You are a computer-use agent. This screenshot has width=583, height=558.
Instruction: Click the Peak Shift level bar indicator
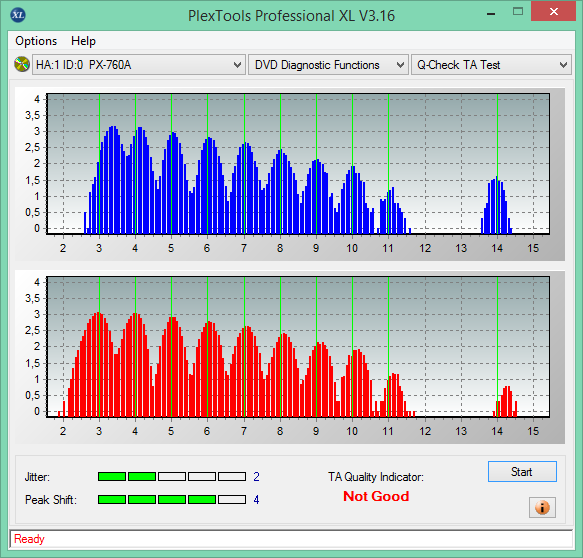coord(172,499)
